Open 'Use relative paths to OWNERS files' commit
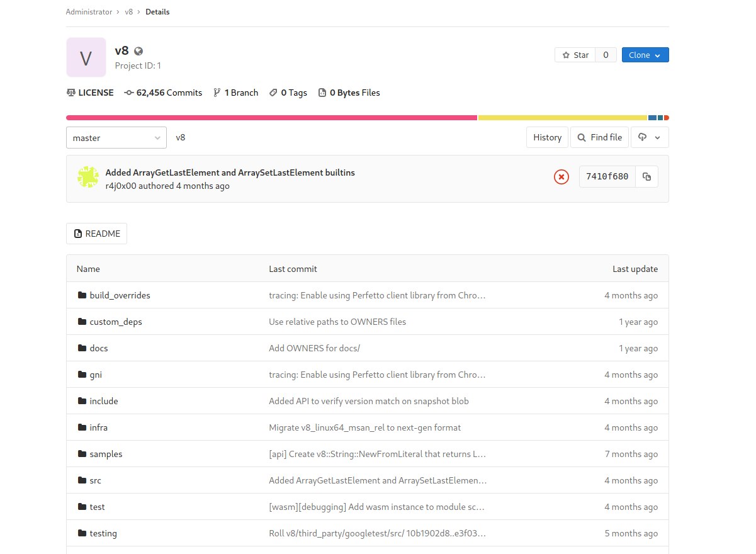Image resolution: width=756 pixels, height=554 pixels. click(x=337, y=322)
